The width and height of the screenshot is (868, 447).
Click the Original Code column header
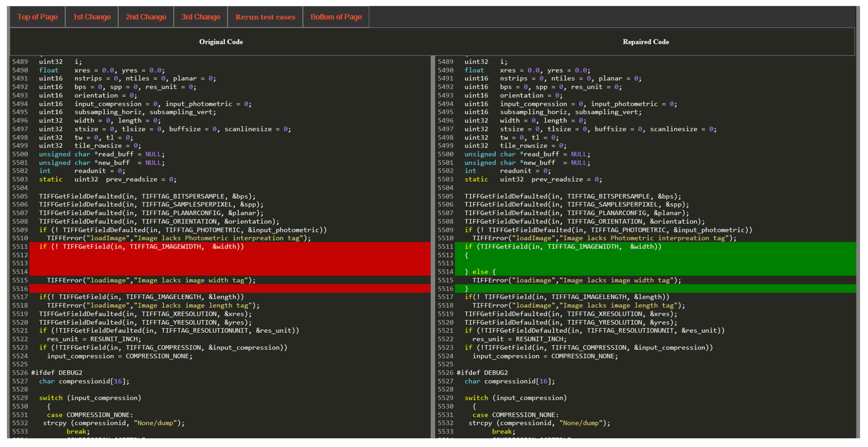pos(221,42)
